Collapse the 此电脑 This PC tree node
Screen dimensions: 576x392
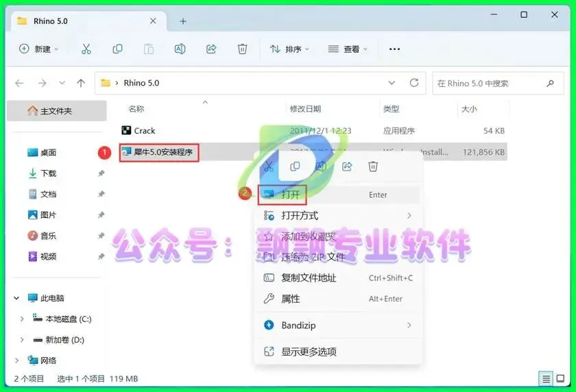tap(16, 298)
